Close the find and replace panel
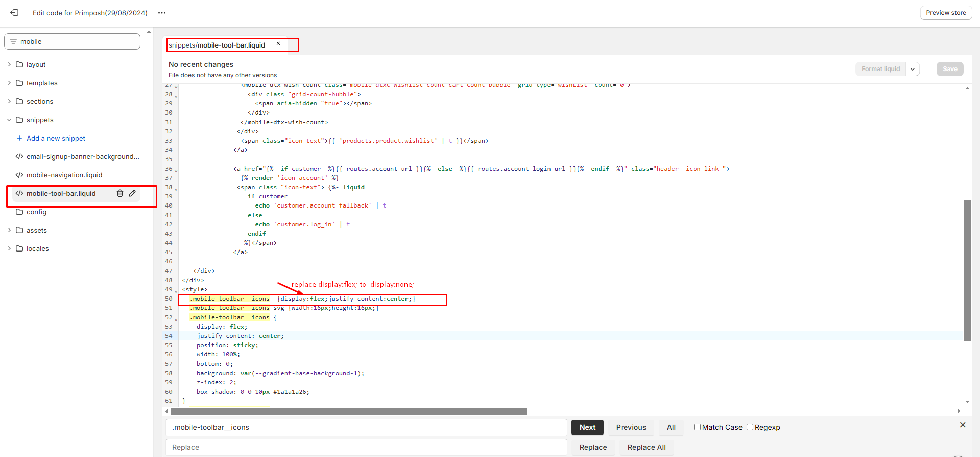The width and height of the screenshot is (980, 457). [x=963, y=425]
